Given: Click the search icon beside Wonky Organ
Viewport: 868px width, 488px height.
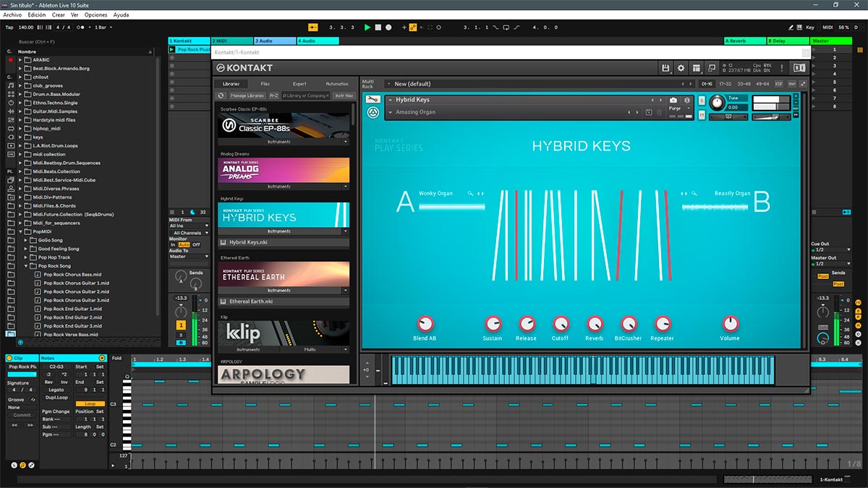Looking at the screenshot, I should point(471,194).
